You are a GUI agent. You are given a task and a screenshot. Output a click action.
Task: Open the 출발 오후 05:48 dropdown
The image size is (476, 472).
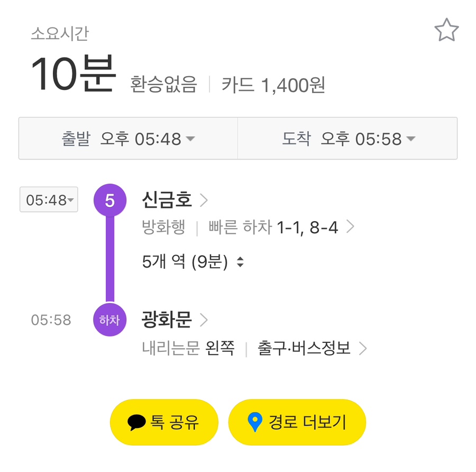[128, 139]
